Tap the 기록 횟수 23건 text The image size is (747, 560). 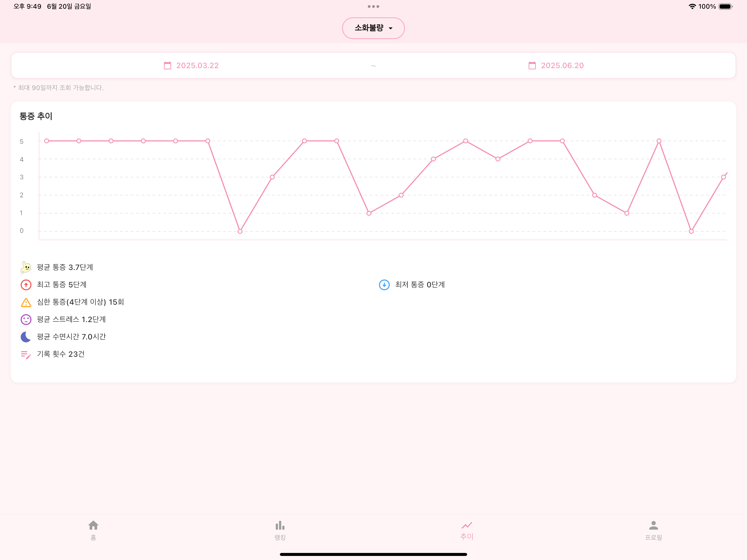(x=61, y=354)
